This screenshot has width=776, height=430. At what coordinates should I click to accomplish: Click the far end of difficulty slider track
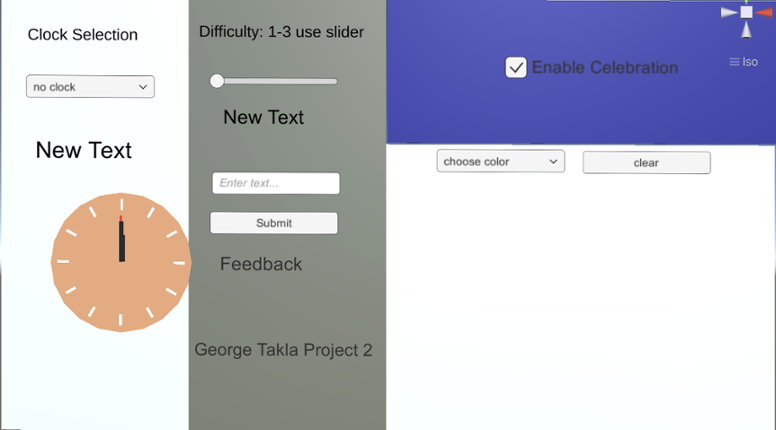pyautogui.click(x=334, y=81)
